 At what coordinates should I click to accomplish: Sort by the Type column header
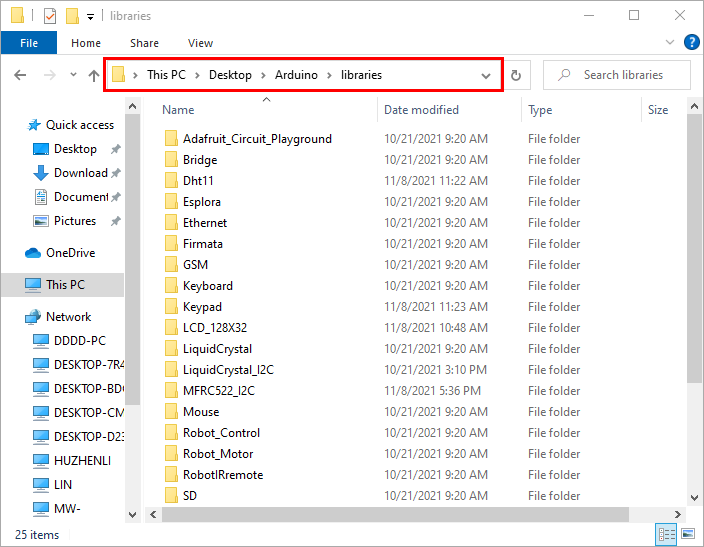[540, 110]
